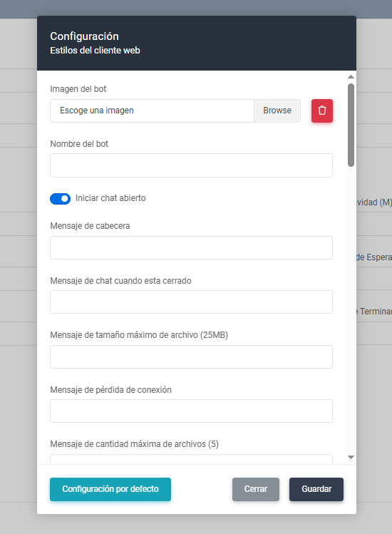Viewport: 392px width, 534px height.
Task: Save configuration with Guardar button
Action: tap(316, 489)
